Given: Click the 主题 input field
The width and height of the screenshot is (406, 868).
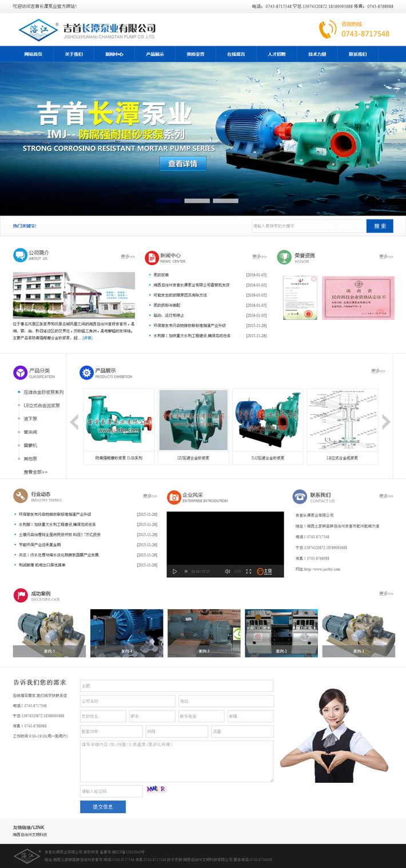Looking at the screenshot, I should pos(177,685).
